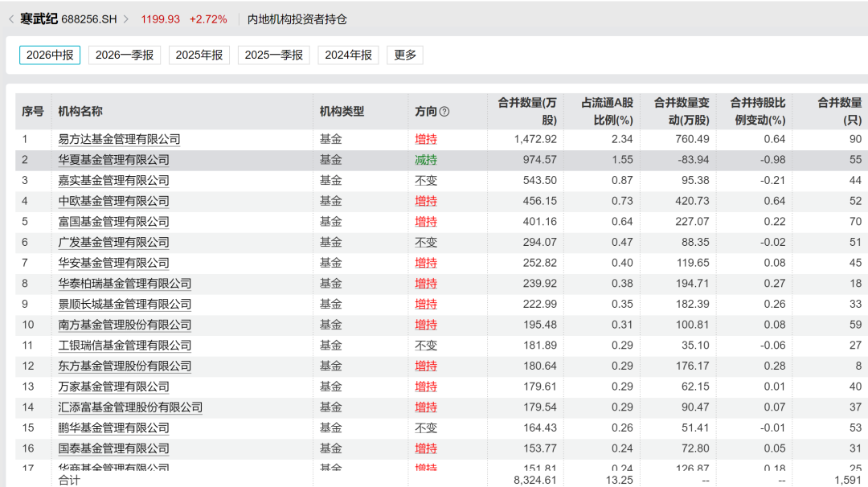The height and width of the screenshot is (487, 868).
Task: Click ratio -0.98 in 华夏 row
Action: click(773, 160)
